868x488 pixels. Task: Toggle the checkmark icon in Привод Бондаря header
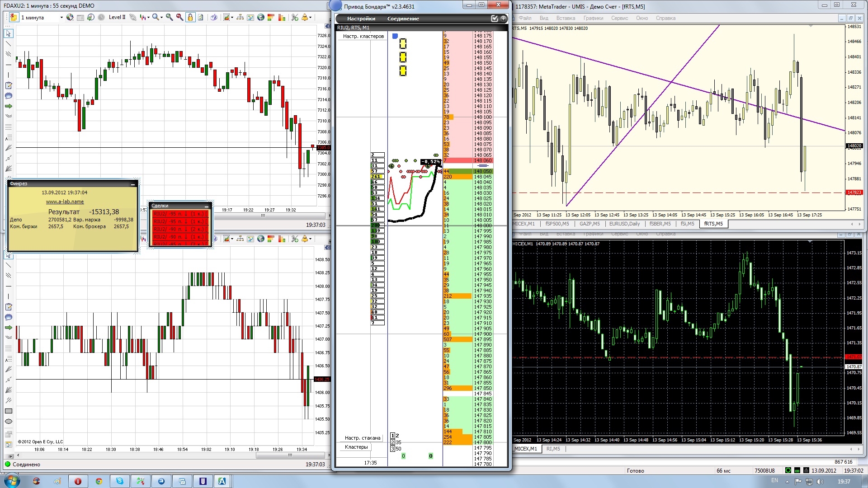point(495,19)
